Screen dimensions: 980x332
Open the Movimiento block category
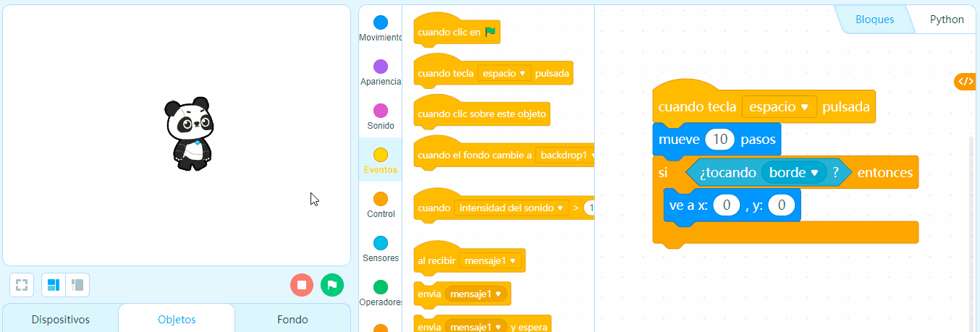[380, 28]
